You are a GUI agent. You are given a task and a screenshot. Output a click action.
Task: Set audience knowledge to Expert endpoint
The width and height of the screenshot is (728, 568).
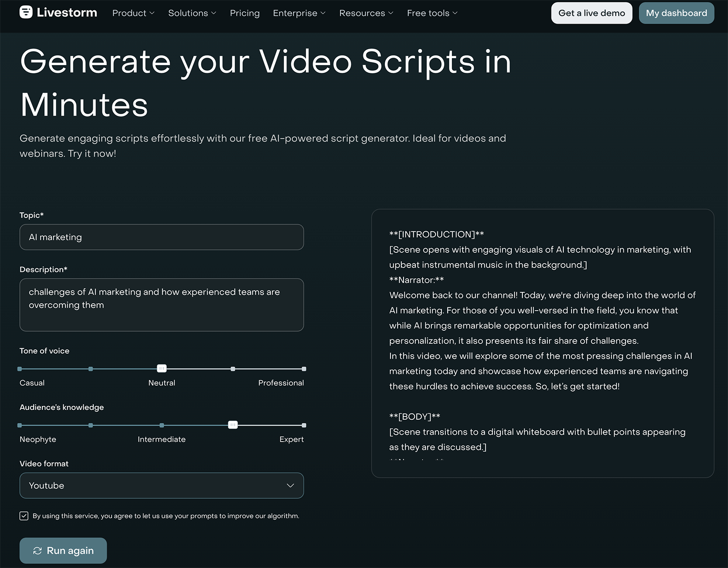point(304,425)
